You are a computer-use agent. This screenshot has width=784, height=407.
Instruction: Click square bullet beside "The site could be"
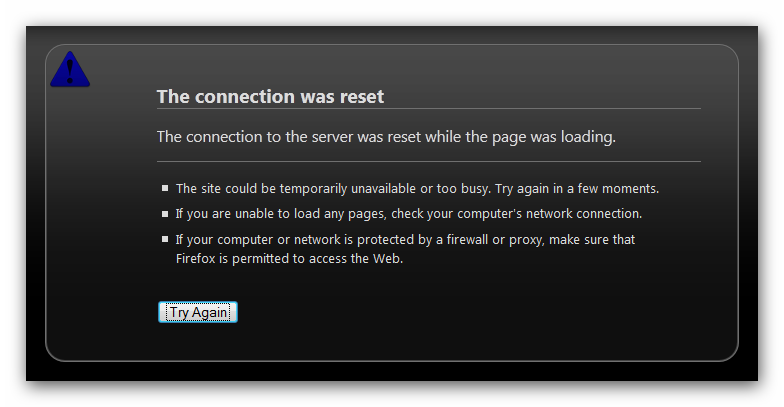pyautogui.click(x=165, y=188)
